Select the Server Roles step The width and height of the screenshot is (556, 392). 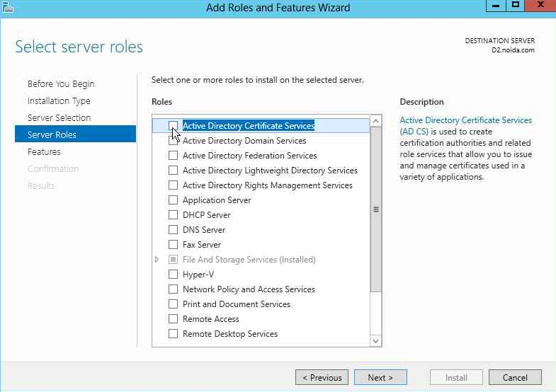[x=75, y=134]
